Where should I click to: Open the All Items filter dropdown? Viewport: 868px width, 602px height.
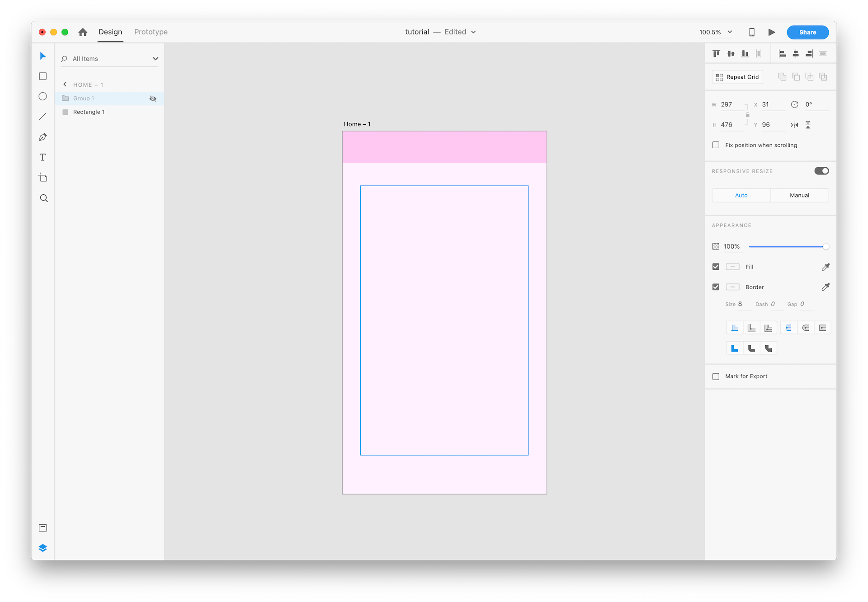coord(155,59)
